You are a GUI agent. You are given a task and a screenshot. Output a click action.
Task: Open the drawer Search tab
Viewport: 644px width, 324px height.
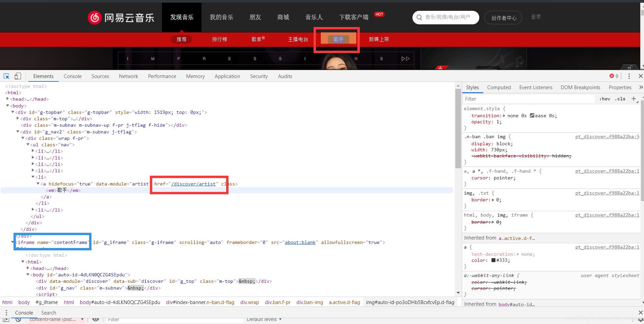49,313
